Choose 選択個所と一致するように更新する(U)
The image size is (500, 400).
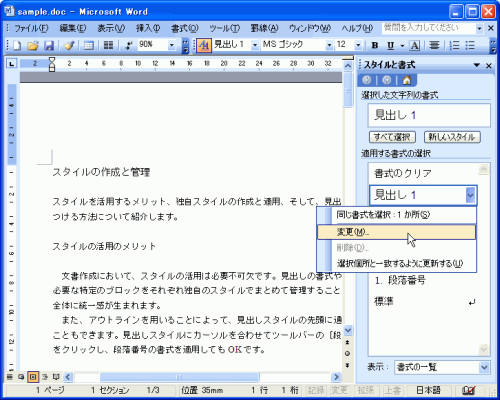pyautogui.click(x=397, y=263)
